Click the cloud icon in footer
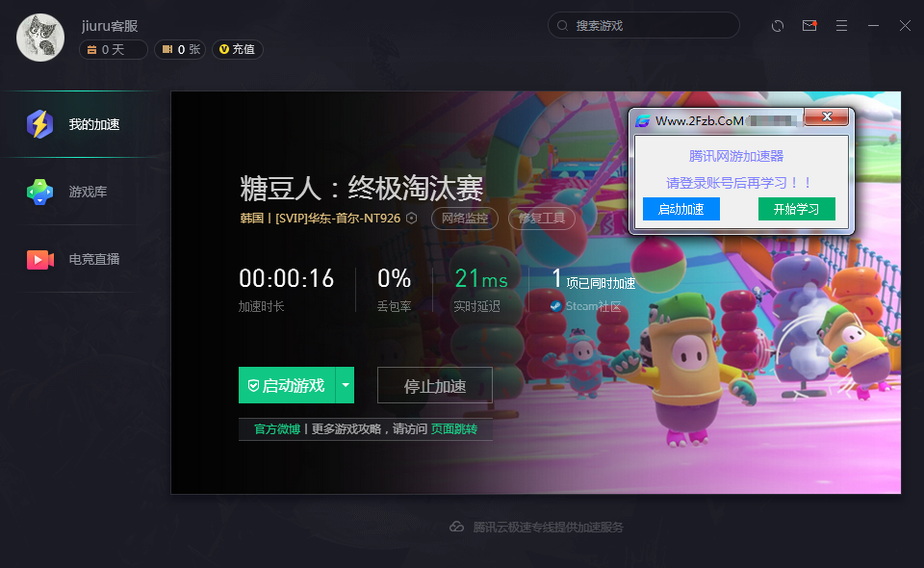Image resolution: width=924 pixels, height=568 pixels. [x=456, y=527]
